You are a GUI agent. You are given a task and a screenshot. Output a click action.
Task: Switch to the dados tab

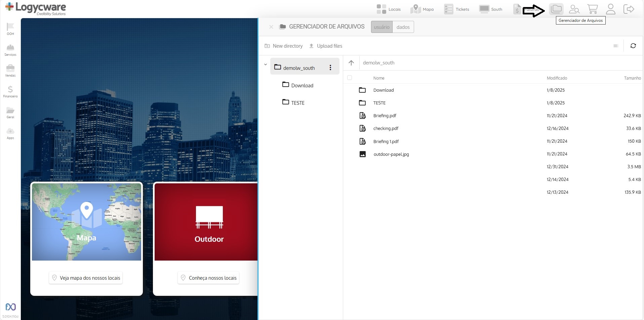(x=403, y=27)
